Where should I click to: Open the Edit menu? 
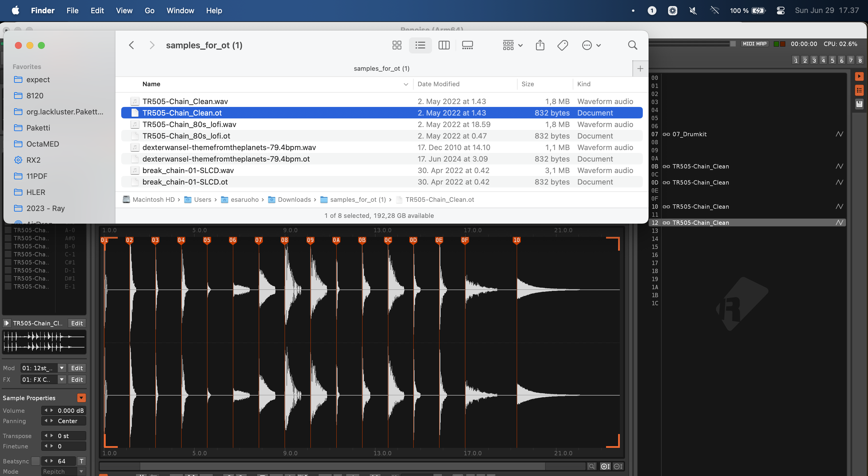97,10
